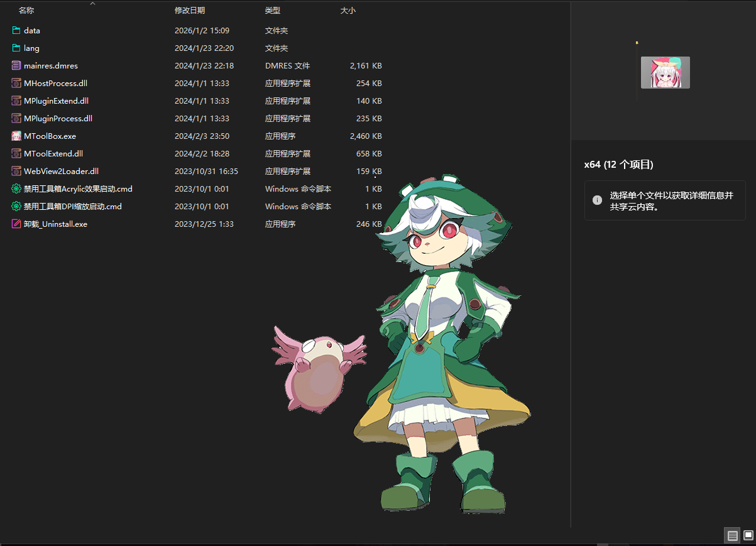Click the MToolBox.exe application icon
756x546 pixels.
click(x=16, y=136)
